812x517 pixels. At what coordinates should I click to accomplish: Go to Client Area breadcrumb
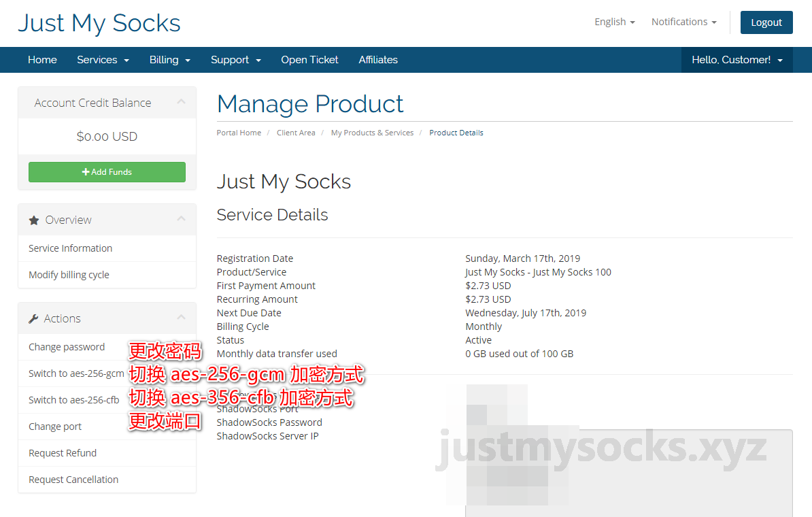(x=296, y=133)
